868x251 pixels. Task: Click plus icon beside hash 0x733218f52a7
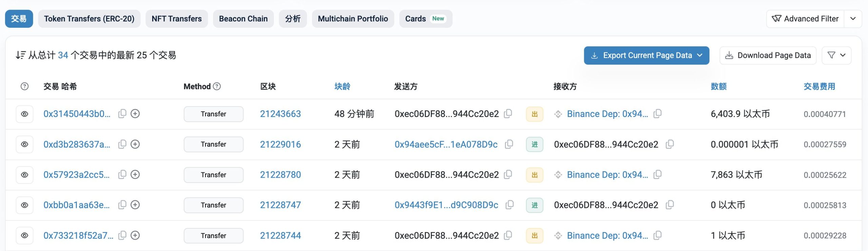pos(135,235)
